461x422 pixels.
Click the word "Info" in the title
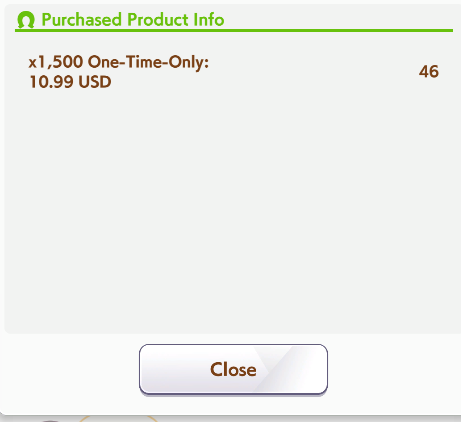[209, 19]
